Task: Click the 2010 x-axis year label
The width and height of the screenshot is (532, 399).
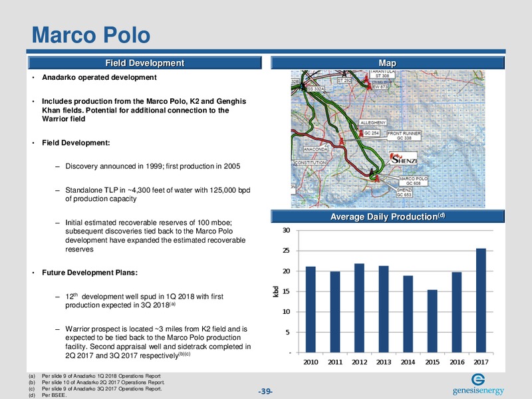Action: pos(311,362)
